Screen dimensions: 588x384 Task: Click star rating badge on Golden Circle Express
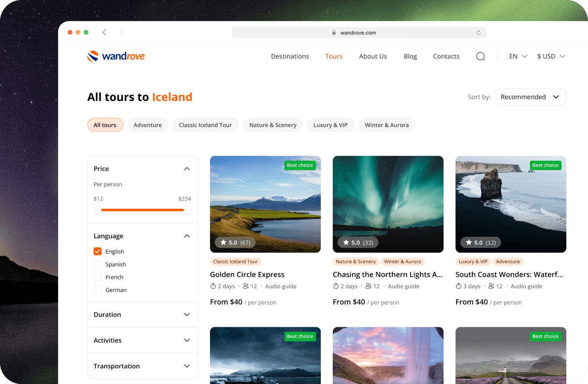pos(235,242)
